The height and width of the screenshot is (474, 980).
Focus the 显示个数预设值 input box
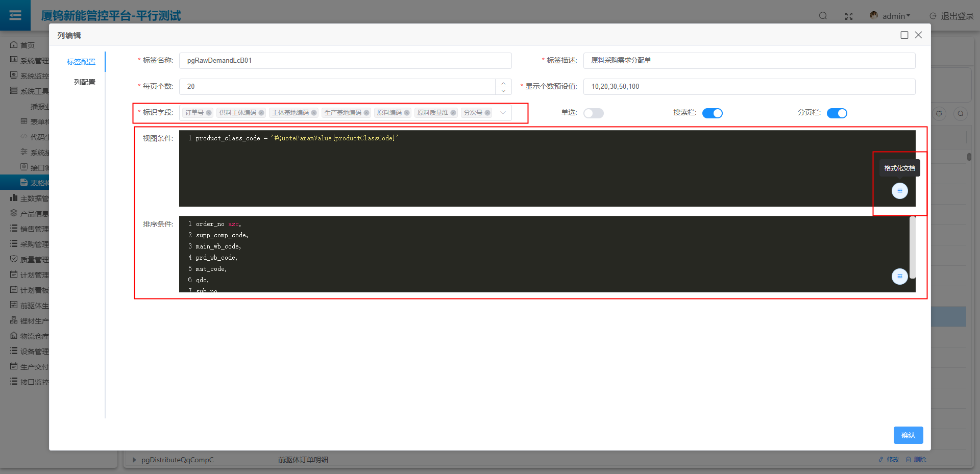point(749,87)
